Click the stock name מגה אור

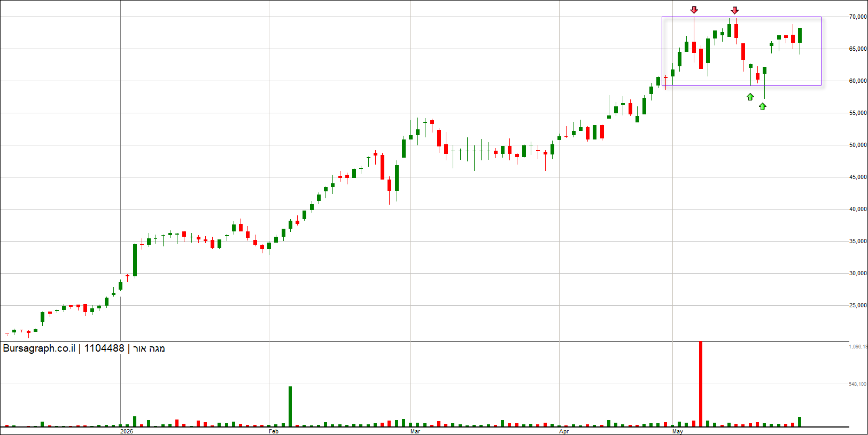click(x=149, y=348)
